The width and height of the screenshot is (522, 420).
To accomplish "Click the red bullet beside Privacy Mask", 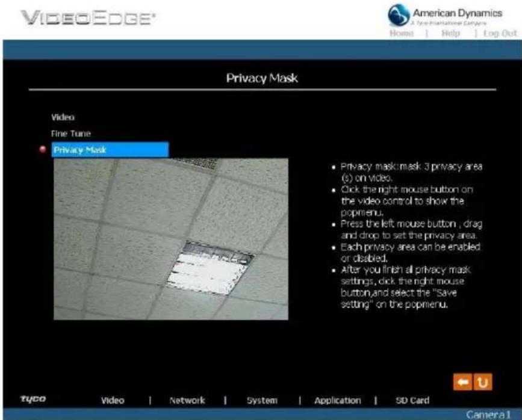I will pos(43,149).
